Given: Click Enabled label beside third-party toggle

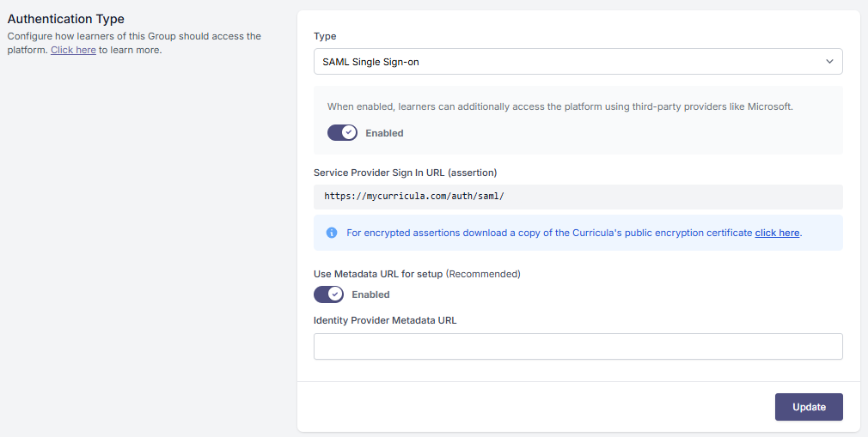Looking at the screenshot, I should click(384, 133).
